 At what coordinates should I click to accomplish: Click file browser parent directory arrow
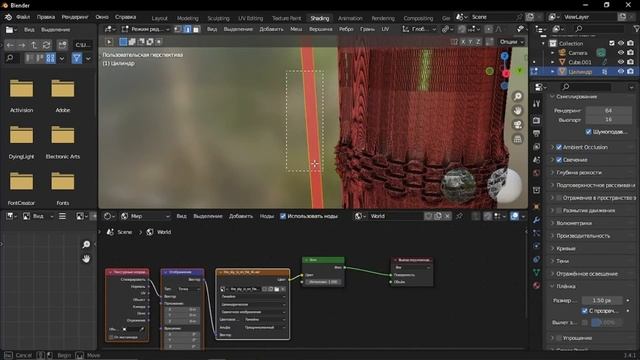(34, 45)
